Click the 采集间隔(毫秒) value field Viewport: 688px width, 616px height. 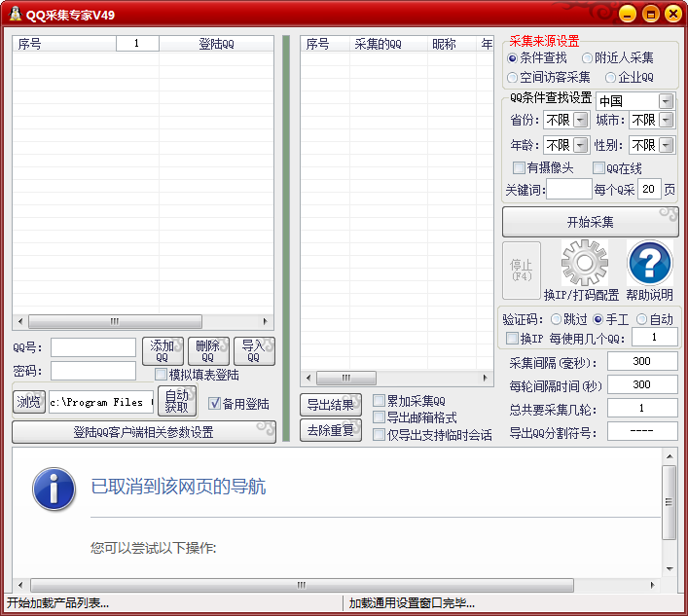[642, 361]
